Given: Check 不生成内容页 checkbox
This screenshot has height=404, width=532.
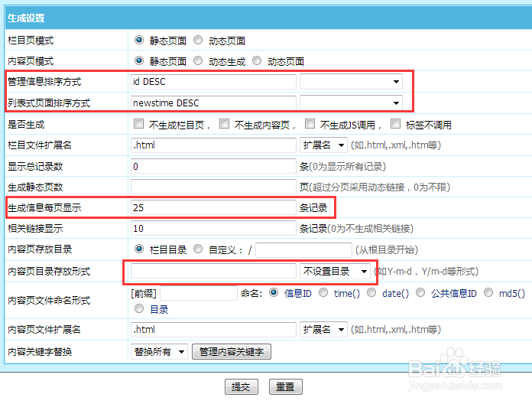Looking at the screenshot, I should click(x=224, y=124).
